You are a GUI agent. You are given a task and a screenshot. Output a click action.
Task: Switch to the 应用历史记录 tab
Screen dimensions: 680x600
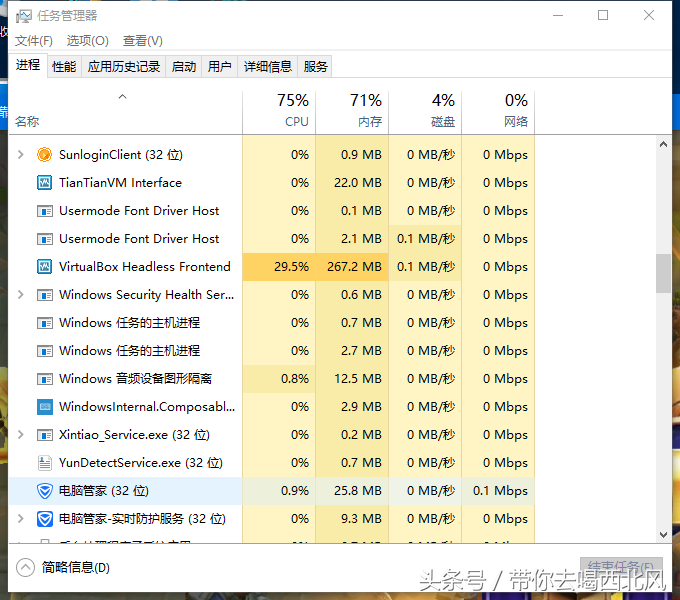tap(124, 67)
